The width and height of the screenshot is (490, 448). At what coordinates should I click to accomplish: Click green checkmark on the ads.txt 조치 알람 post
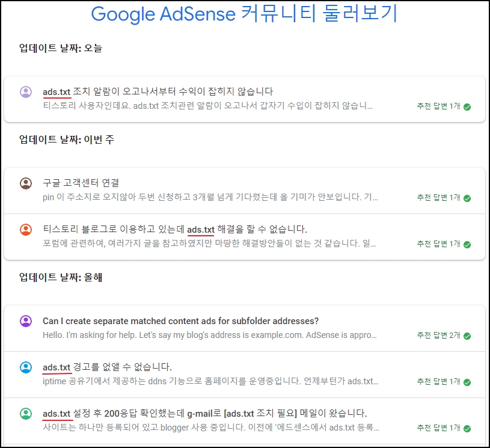click(x=467, y=107)
